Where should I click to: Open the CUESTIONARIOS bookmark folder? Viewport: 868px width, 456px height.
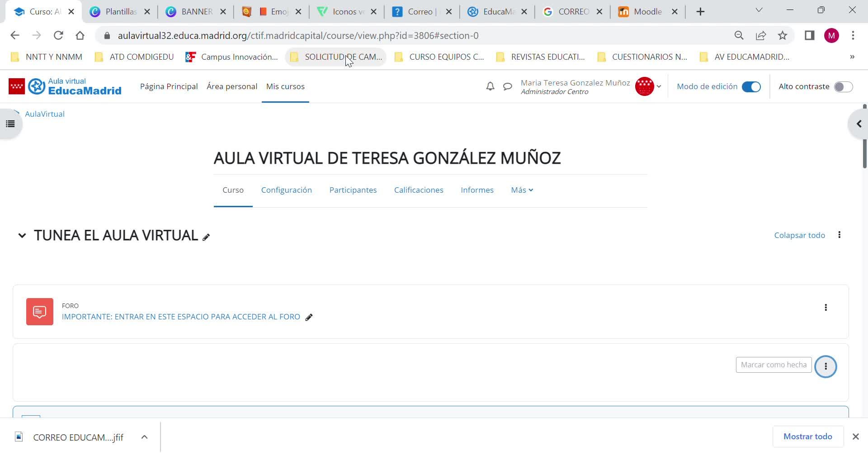click(642, 57)
